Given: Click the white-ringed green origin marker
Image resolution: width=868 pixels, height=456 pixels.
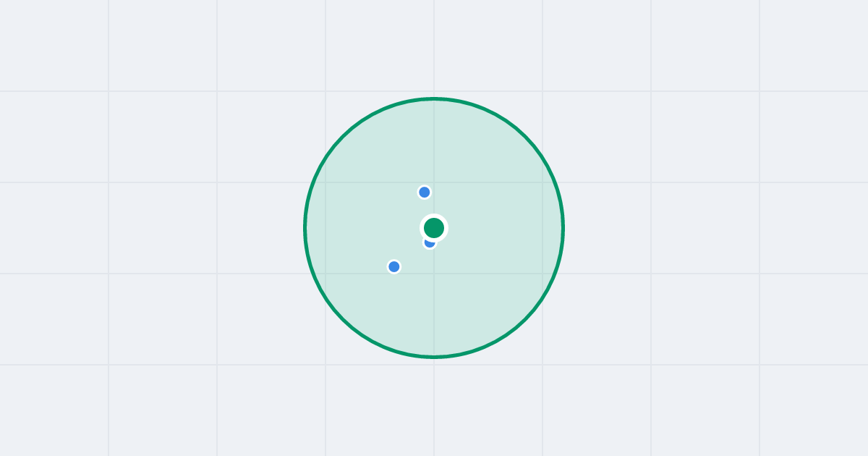Looking at the screenshot, I should (x=434, y=228).
